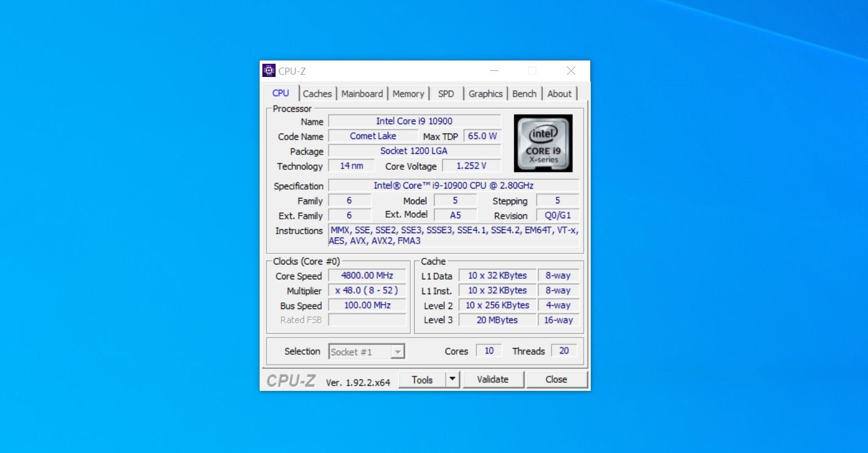This screenshot has width=868, height=453.
Task: Select the CPU tab
Action: click(281, 93)
